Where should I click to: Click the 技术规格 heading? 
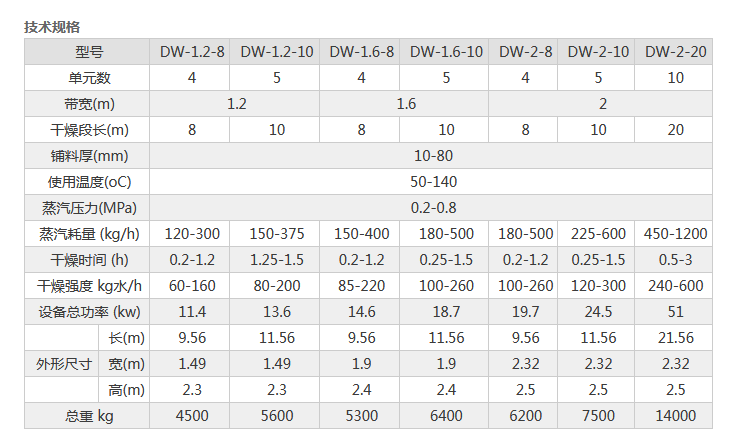tap(52, 27)
